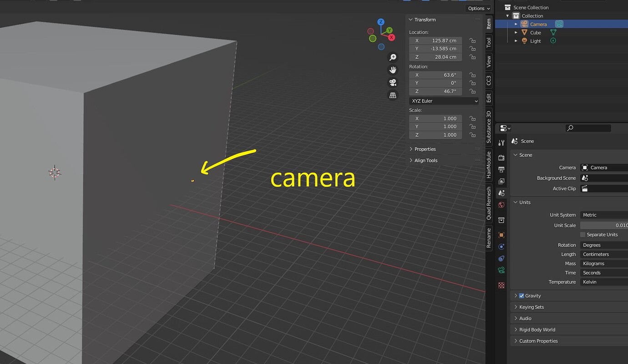Click the viewport zoom magnifier icon
This screenshot has width=628, height=364.
point(392,57)
